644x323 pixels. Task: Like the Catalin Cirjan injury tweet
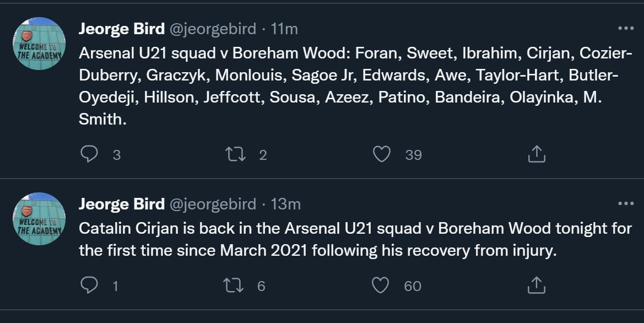[381, 285]
